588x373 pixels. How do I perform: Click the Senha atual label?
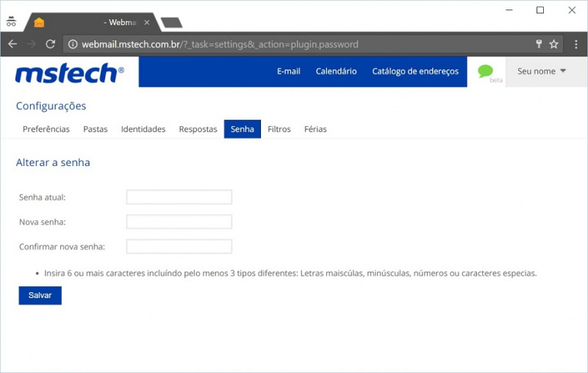[43, 198]
